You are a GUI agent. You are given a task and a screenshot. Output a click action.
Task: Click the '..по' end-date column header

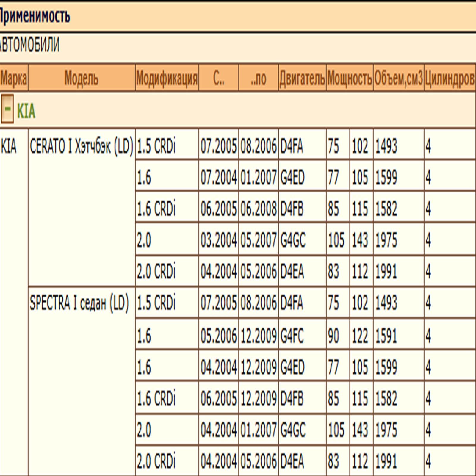[x=259, y=79]
